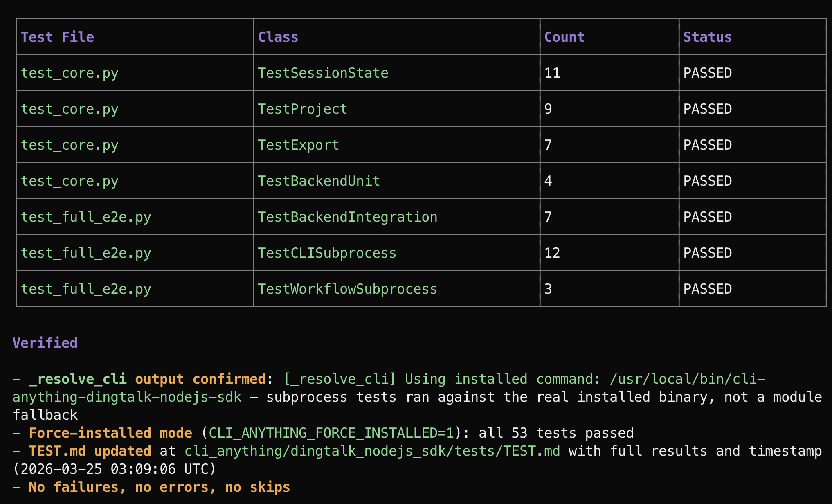
Task: Click the "_resolve_cli output confirmed" label
Action: pyautogui.click(x=147, y=379)
